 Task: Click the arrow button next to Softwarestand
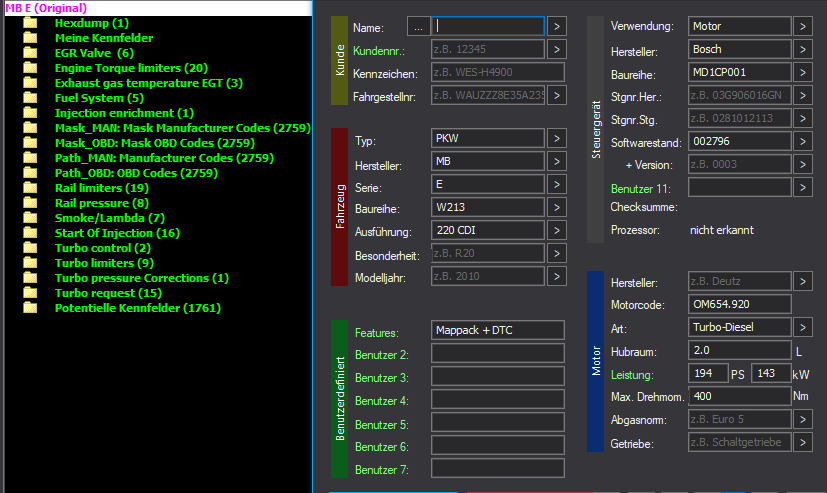coord(803,141)
